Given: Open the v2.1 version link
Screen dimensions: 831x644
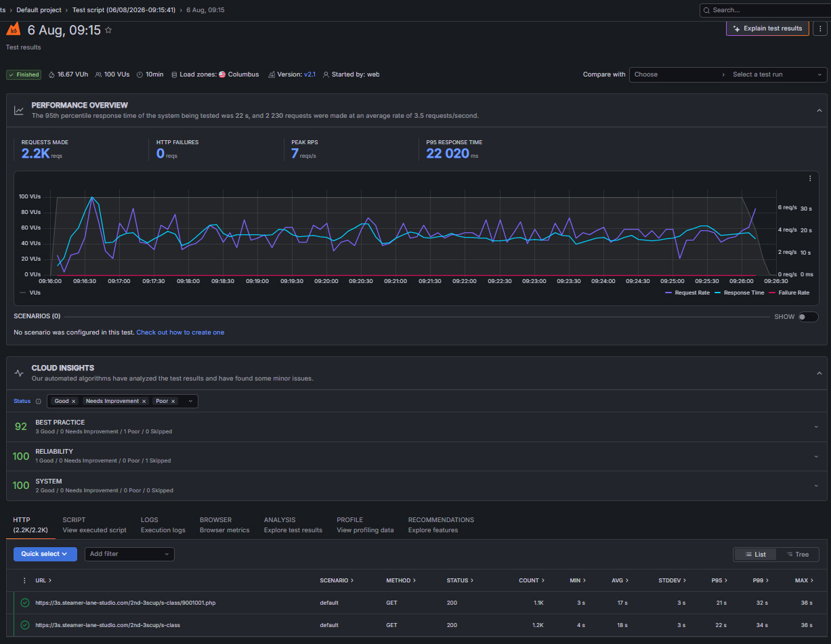Looking at the screenshot, I should coord(310,74).
